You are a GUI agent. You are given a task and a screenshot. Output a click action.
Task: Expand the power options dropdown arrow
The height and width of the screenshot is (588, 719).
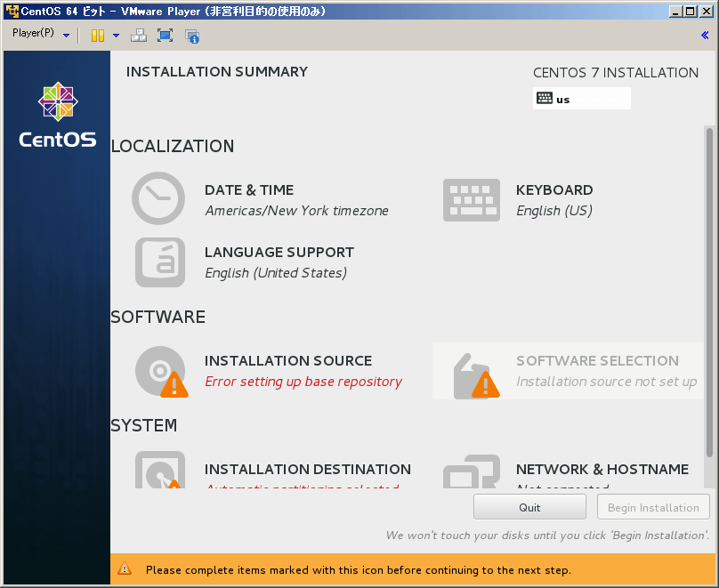pos(116,36)
